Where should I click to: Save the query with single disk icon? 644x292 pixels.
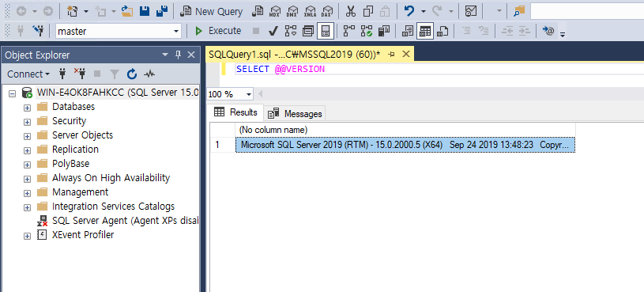click(x=145, y=12)
